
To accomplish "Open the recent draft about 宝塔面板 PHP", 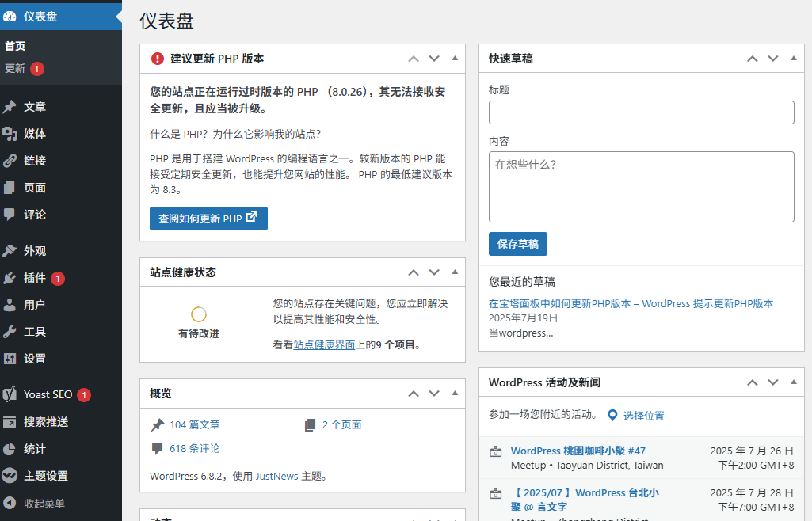I will [631, 304].
